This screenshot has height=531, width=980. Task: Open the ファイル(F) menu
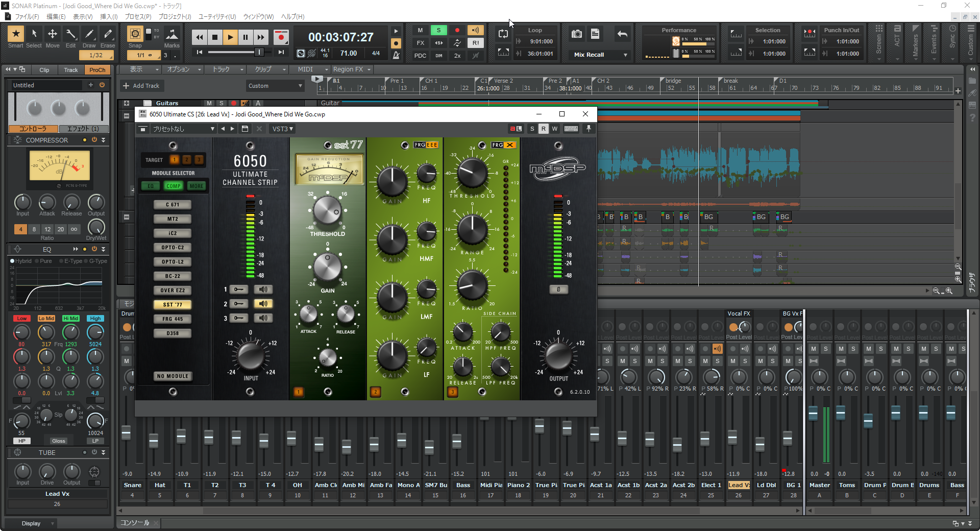click(x=27, y=16)
